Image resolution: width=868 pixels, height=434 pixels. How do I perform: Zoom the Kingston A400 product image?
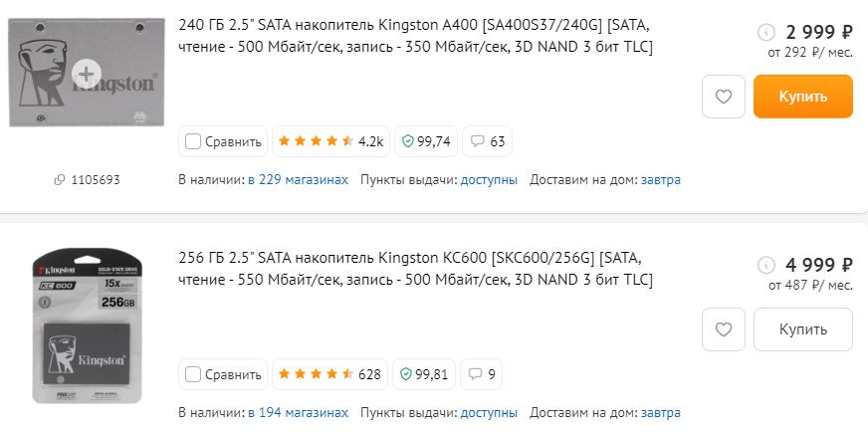[x=87, y=73]
